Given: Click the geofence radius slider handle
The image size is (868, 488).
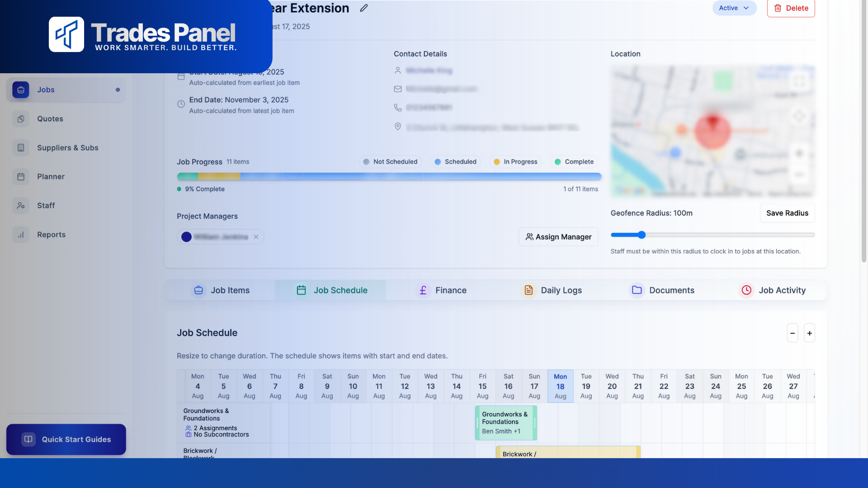Looking at the screenshot, I should (x=642, y=235).
